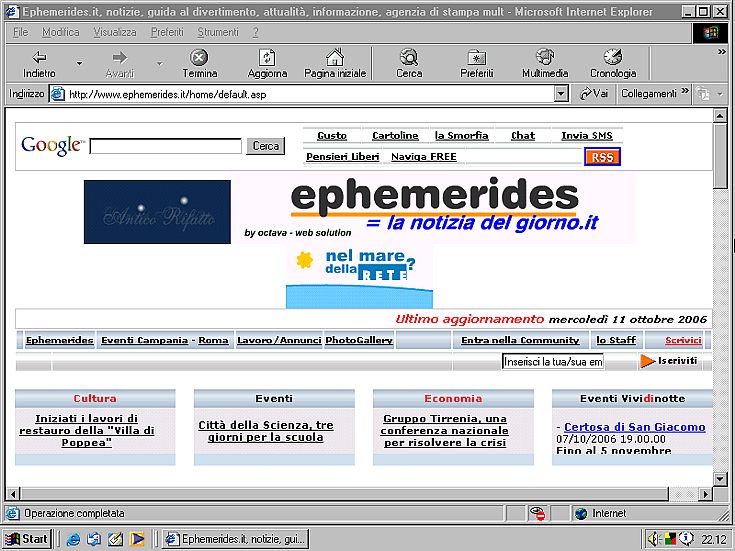Go back with the Indietro button
Viewport: 735px width, 551px height.
pos(39,64)
